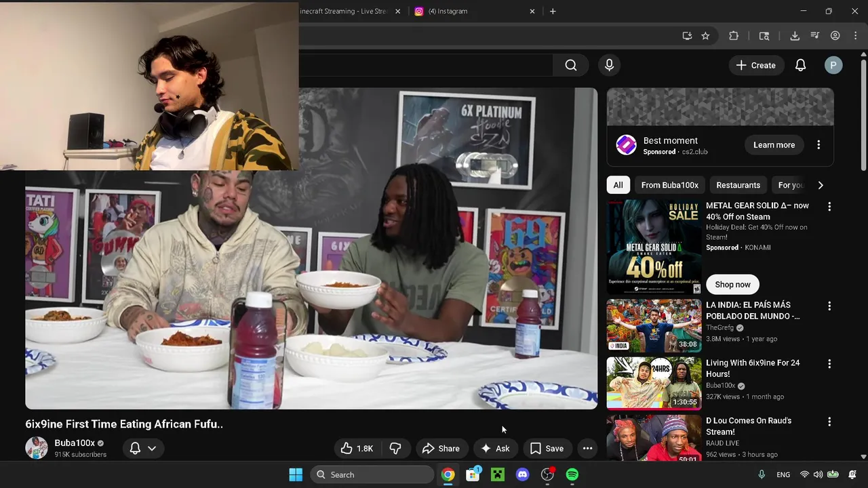This screenshot has height=488, width=868.
Task: Select the Restaurants filter chip
Action: click(738, 185)
